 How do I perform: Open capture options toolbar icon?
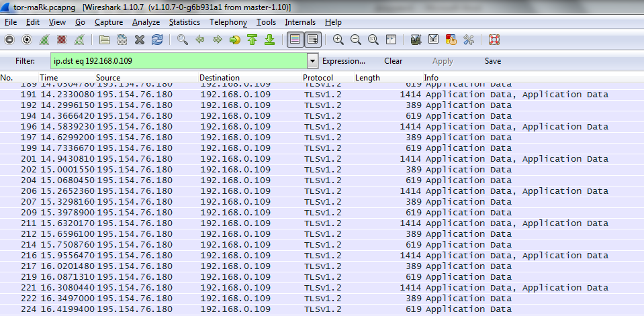(27, 40)
